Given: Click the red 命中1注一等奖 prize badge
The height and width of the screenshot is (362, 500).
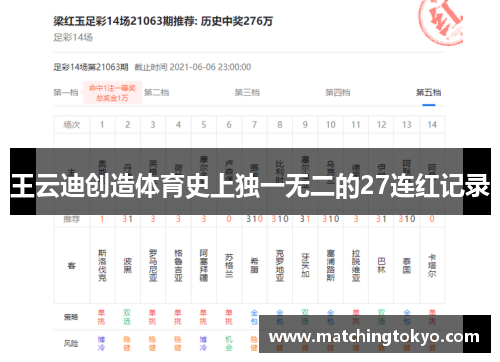Looking at the screenshot, I should point(112,93).
